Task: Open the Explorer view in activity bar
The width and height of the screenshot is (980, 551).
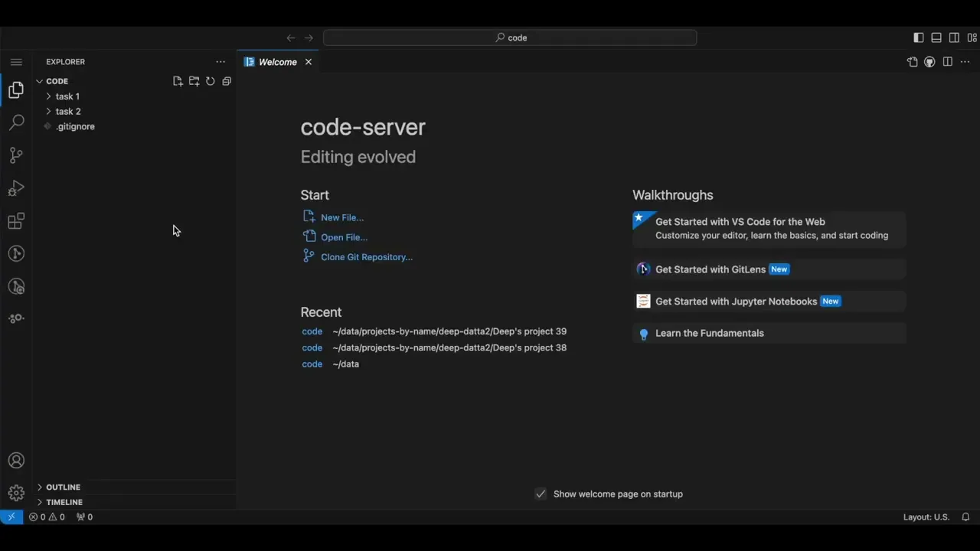Action: [16, 90]
